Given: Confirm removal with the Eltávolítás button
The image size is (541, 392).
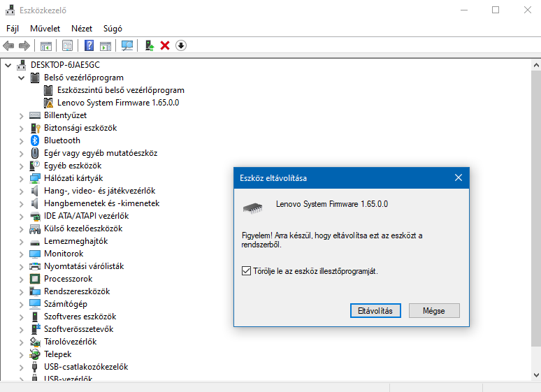Looking at the screenshot, I should [x=375, y=310].
